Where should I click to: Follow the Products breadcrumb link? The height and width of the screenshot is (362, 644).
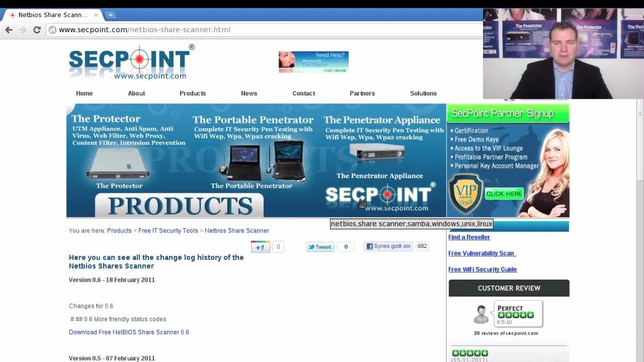click(119, 230)
